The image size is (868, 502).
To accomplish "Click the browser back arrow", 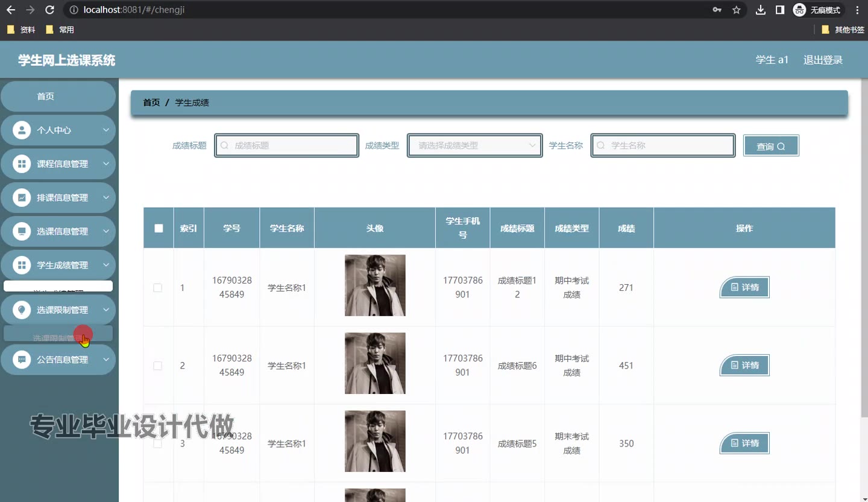I will click(11, 10).
